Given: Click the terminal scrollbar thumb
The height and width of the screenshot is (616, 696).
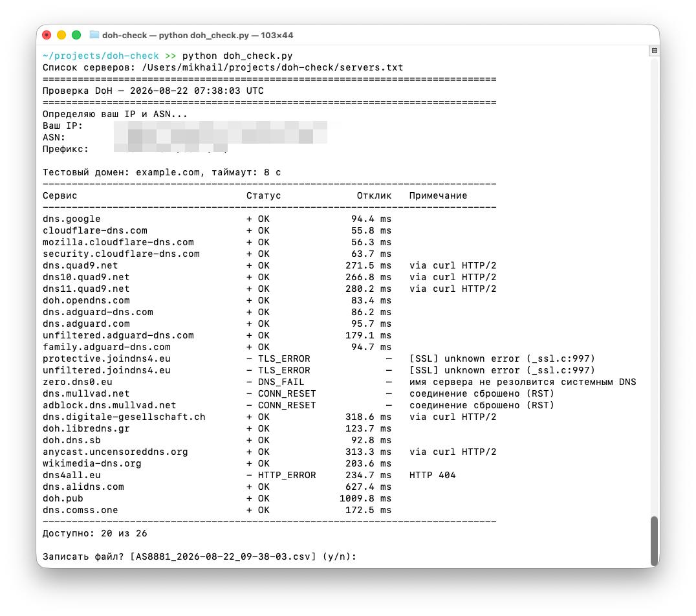Looking at the screenshot, I should (x=654, y=542).
